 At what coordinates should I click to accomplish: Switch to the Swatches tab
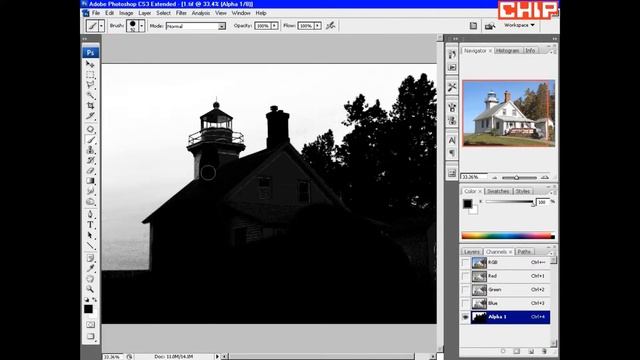tap(498, 191)
